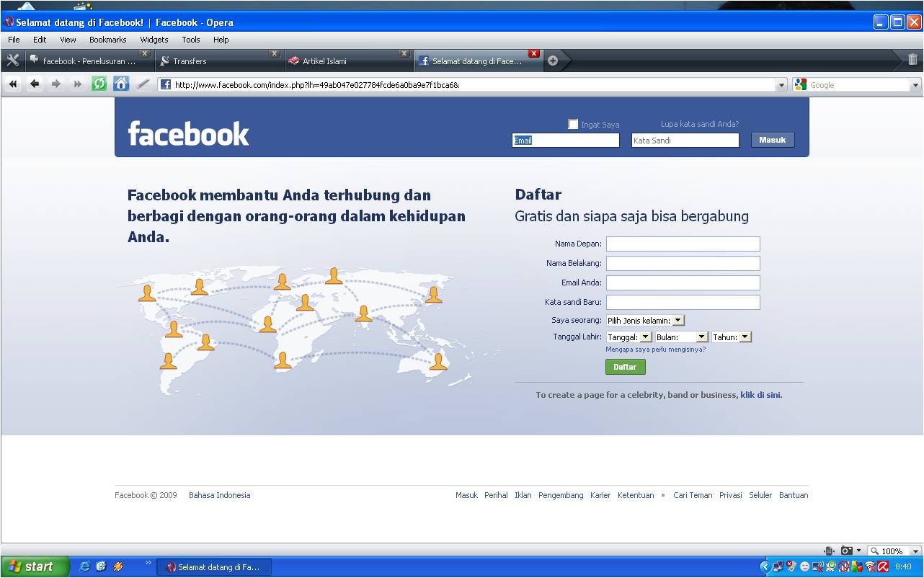
Task: Click the camera icon in status bar
Action: click(847, 551)
